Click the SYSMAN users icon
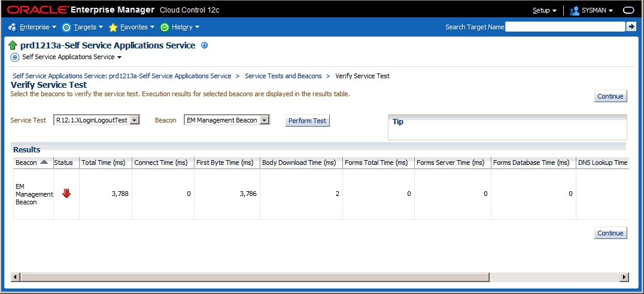Image resolution: width=644 pixels, height=294 pixels. (574, 11)
